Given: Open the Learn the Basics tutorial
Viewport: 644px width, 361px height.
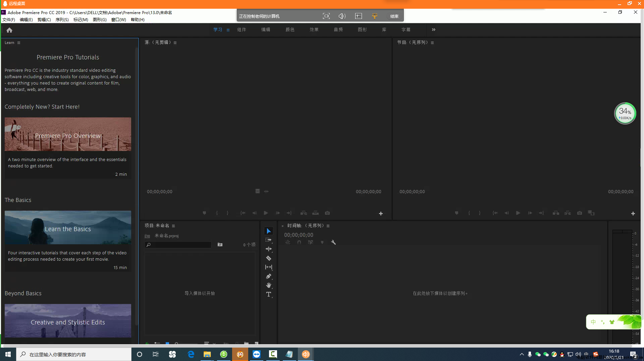Looking at the screenshot, I should [x=68, y=227].
